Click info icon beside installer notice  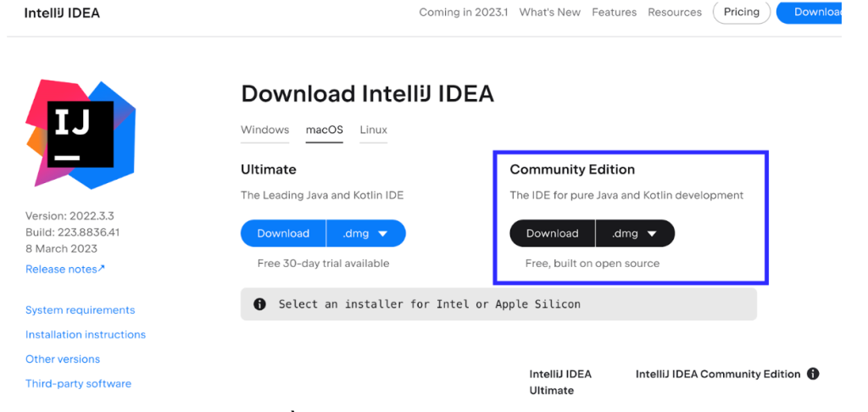tap(260, 304)
